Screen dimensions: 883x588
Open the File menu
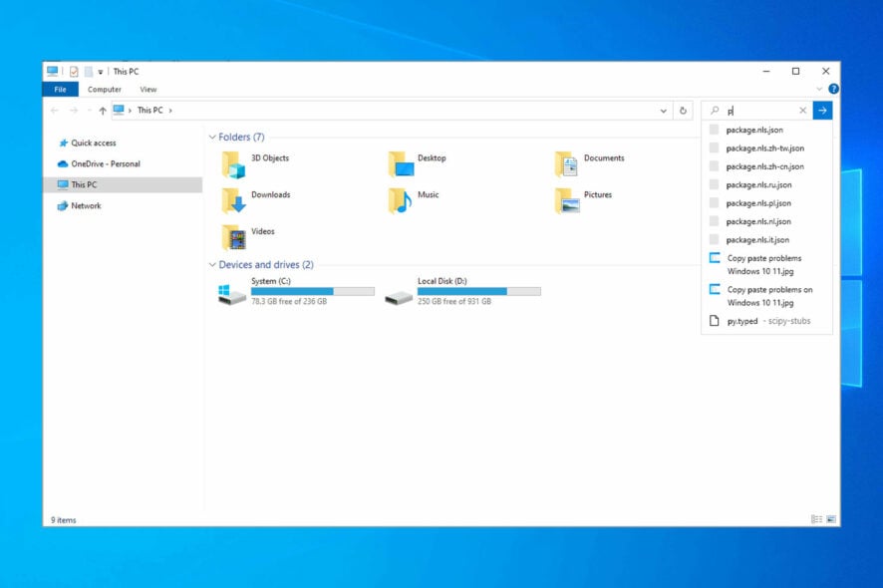click(60, 89)
